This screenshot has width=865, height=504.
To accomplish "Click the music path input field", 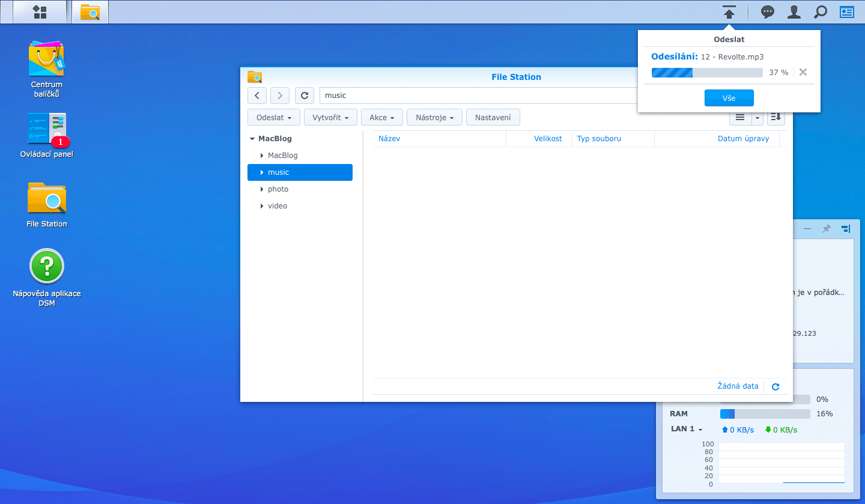I will 479,95.
